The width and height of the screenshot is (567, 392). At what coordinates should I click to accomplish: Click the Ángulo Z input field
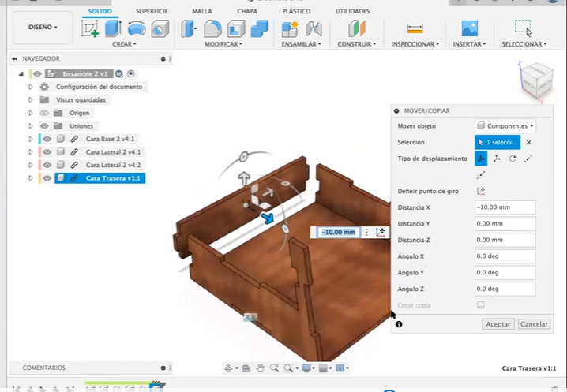505,289
